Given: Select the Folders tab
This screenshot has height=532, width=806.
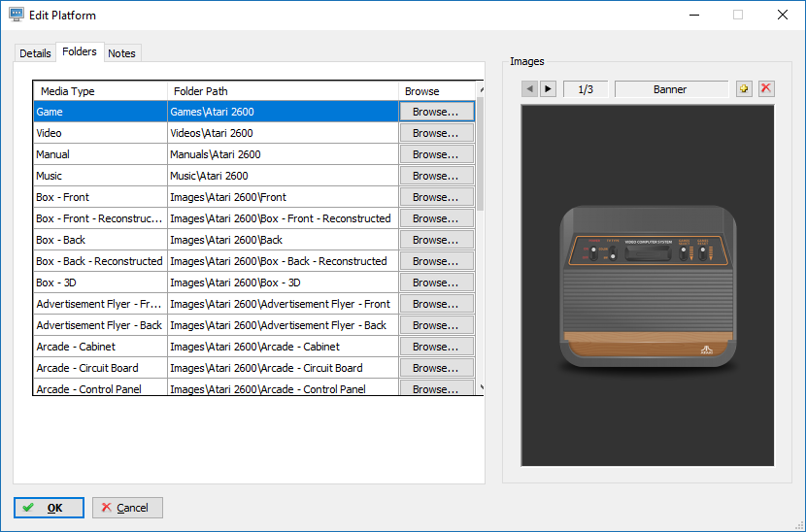Looking at the screenshot, I should [x=80, y=51].
